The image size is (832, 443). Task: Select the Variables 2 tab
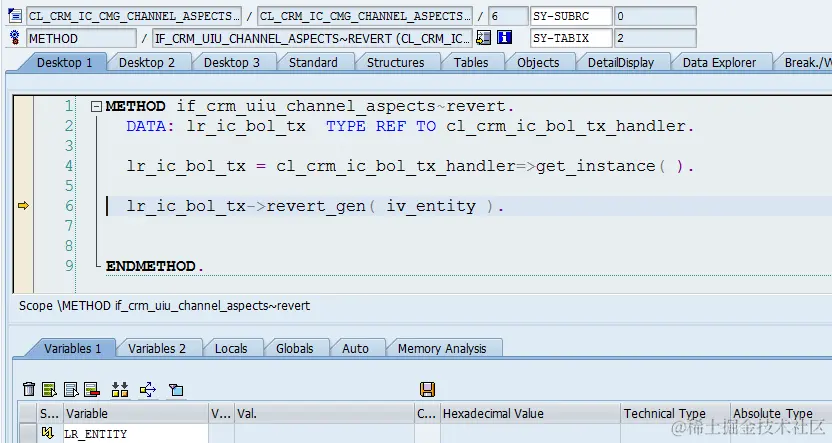click(157, 349)
